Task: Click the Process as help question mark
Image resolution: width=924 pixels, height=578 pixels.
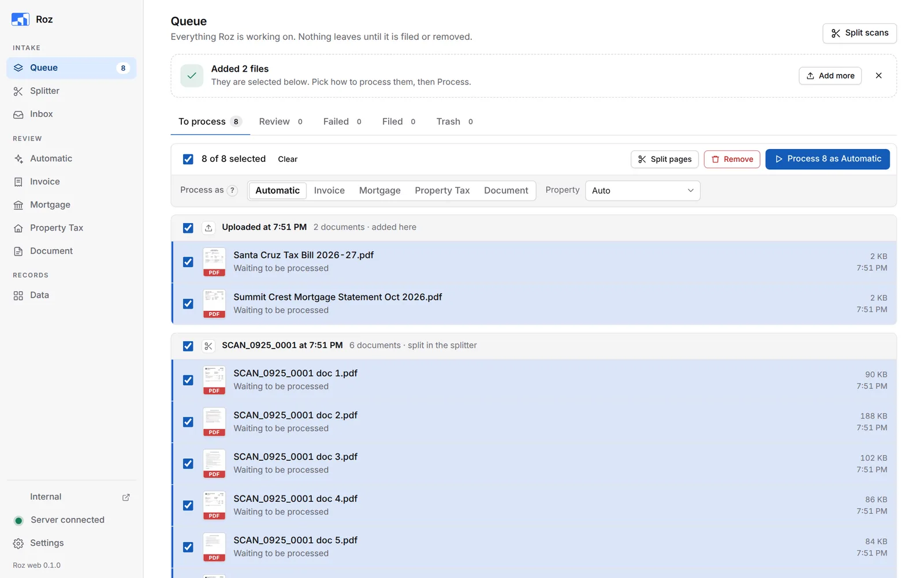Action: tap(232, 190)
